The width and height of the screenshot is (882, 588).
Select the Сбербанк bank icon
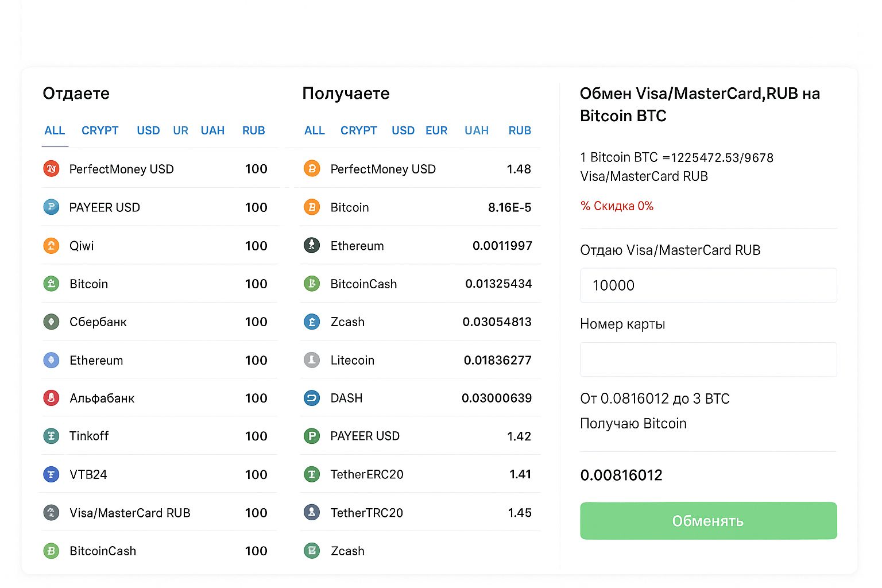[51, 322]
